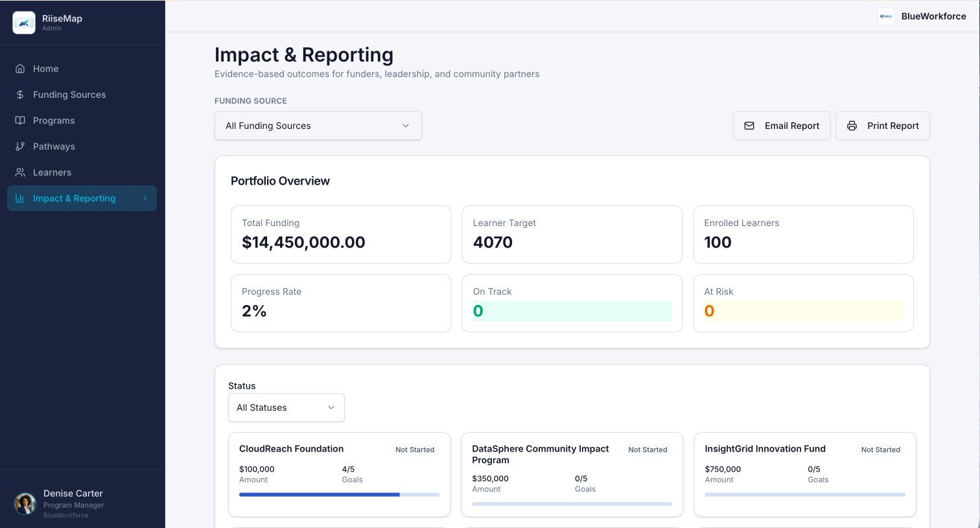The width and height of the screenshot is (980, 528).
Task: Open the All Funding Sources dropdown
Action: click(x=318, y=126)
